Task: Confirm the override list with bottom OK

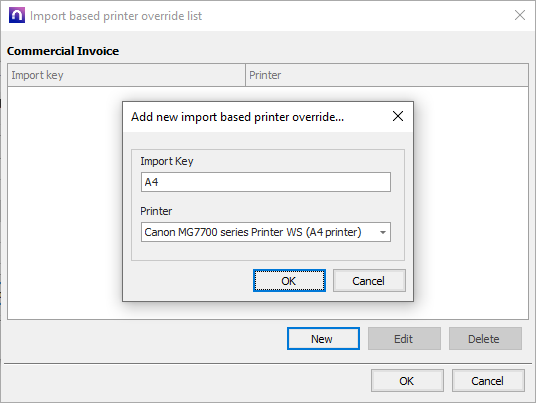Action: [407, 380]
